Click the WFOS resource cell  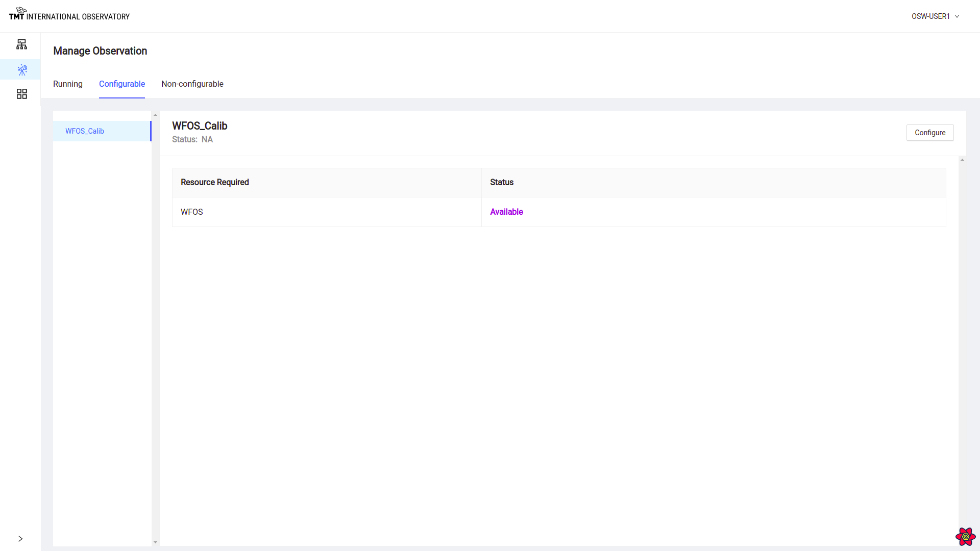[x=327, y=212]
